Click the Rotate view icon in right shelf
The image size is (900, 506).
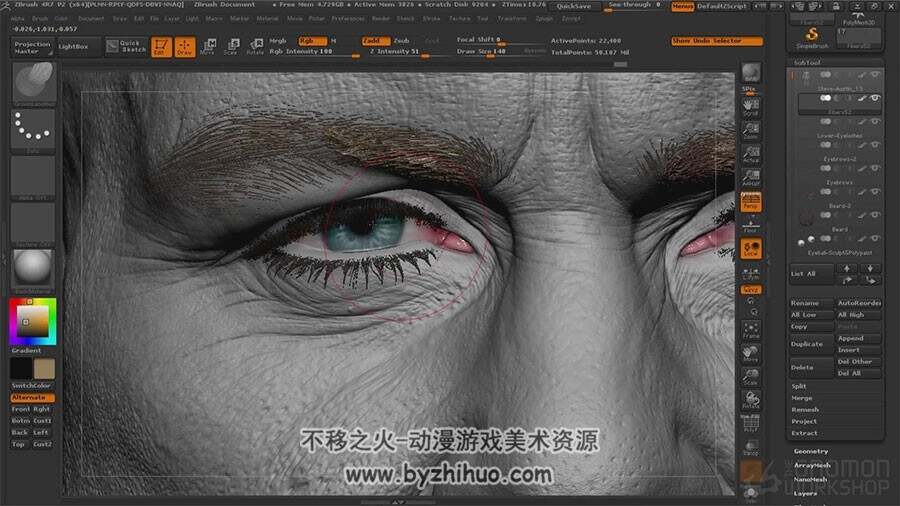pyautogui.click(x=751, y=400)
